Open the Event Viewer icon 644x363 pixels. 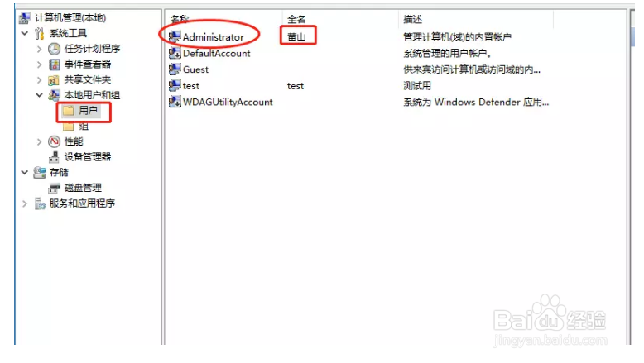pos(54,64)
